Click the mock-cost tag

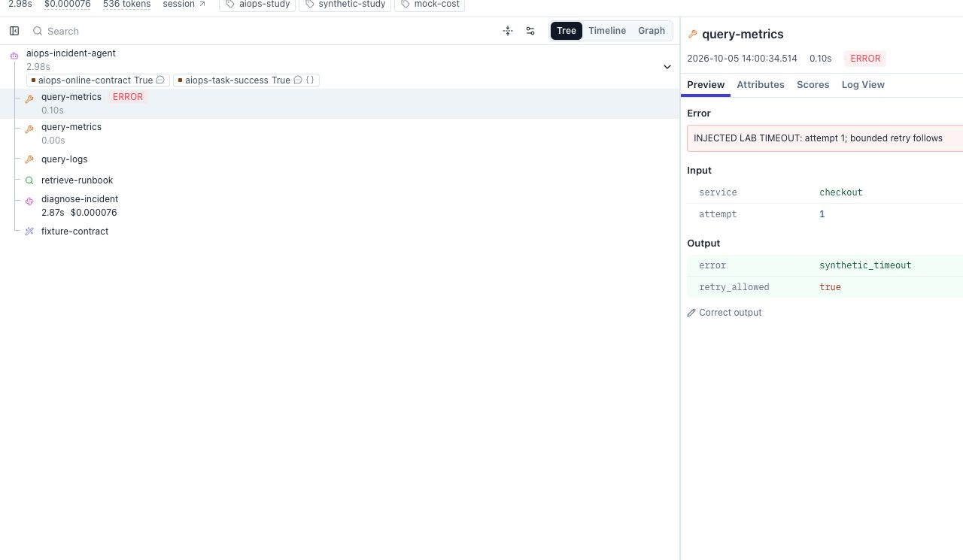430,4
